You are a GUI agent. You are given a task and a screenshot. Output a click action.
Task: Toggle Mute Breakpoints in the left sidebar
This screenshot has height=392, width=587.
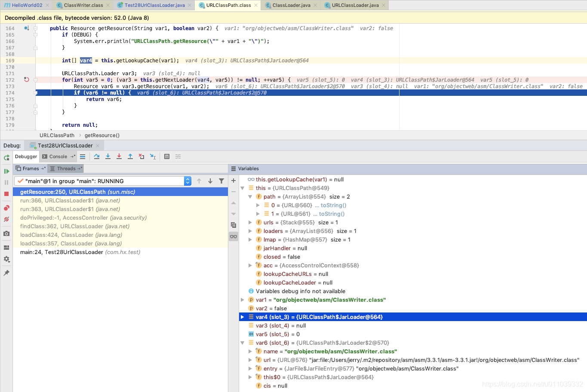tap(6, 220)
